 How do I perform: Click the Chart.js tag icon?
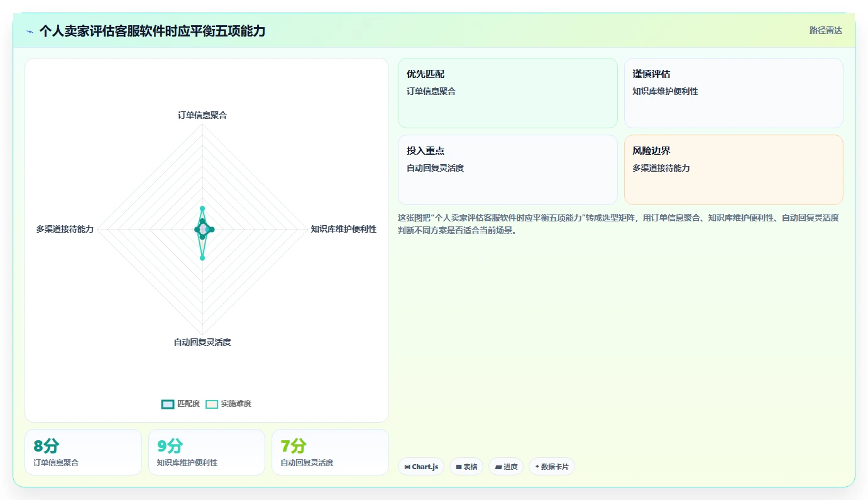click(x=407, y=467)
